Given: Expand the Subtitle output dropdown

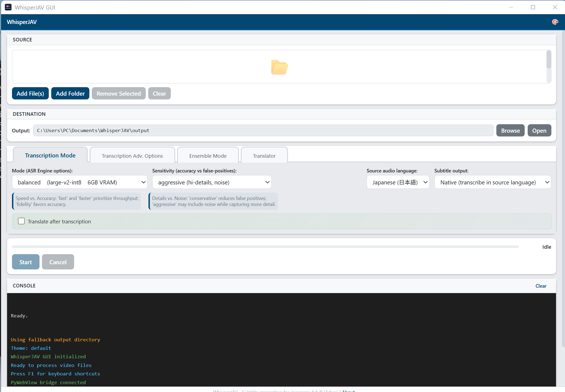Looking at the screenshot, I should [x=493, y=182].
